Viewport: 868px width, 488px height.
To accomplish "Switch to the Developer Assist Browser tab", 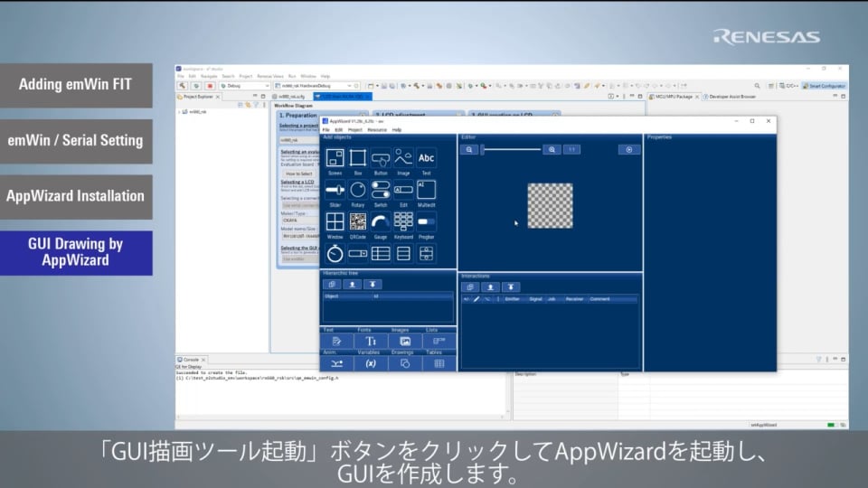I will [732, 96].
